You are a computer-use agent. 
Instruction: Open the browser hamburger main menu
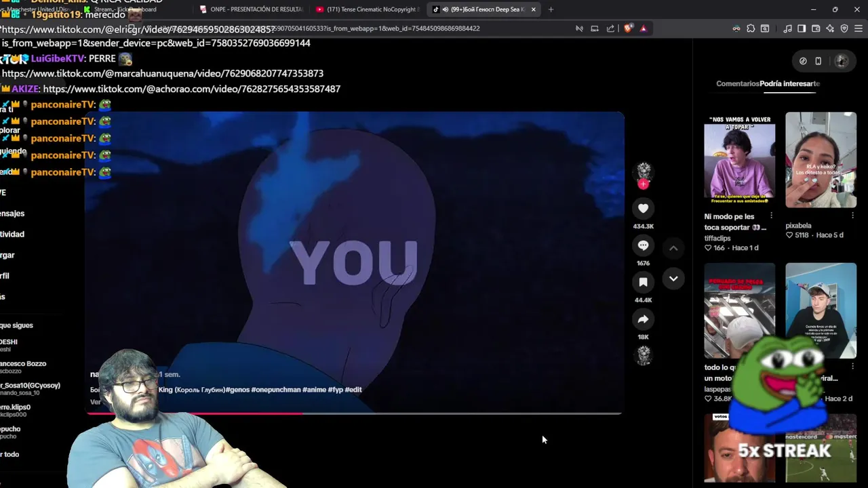859,28
